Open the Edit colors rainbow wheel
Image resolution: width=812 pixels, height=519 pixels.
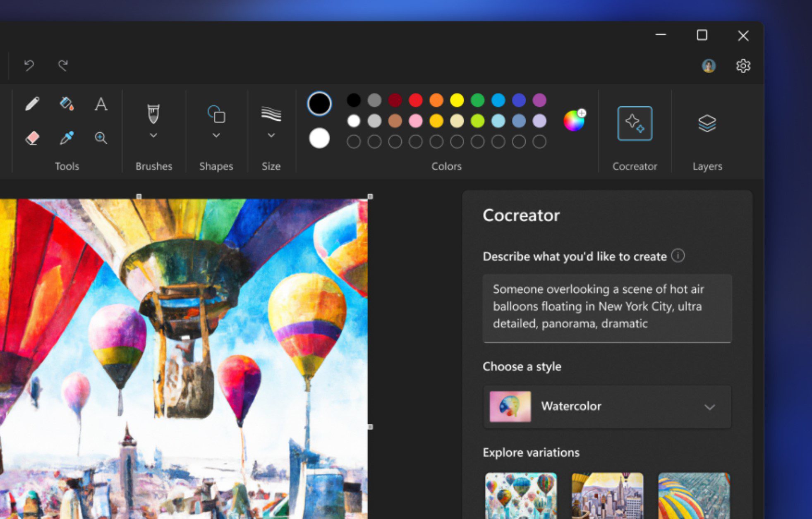point(574,120)
